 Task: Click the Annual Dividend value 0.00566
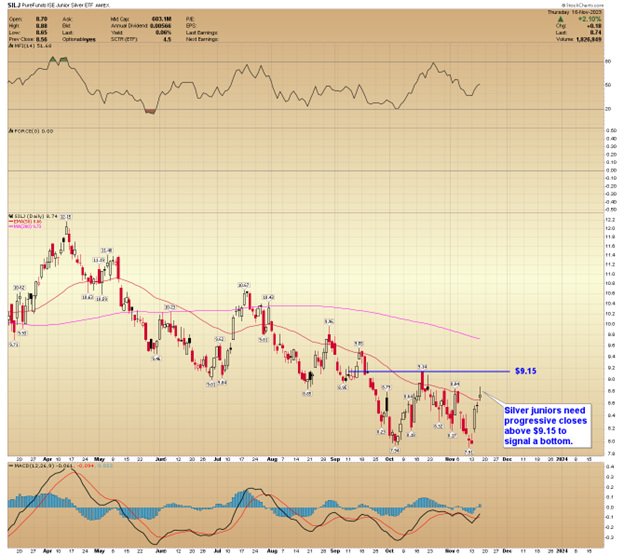tap(160, 26)
